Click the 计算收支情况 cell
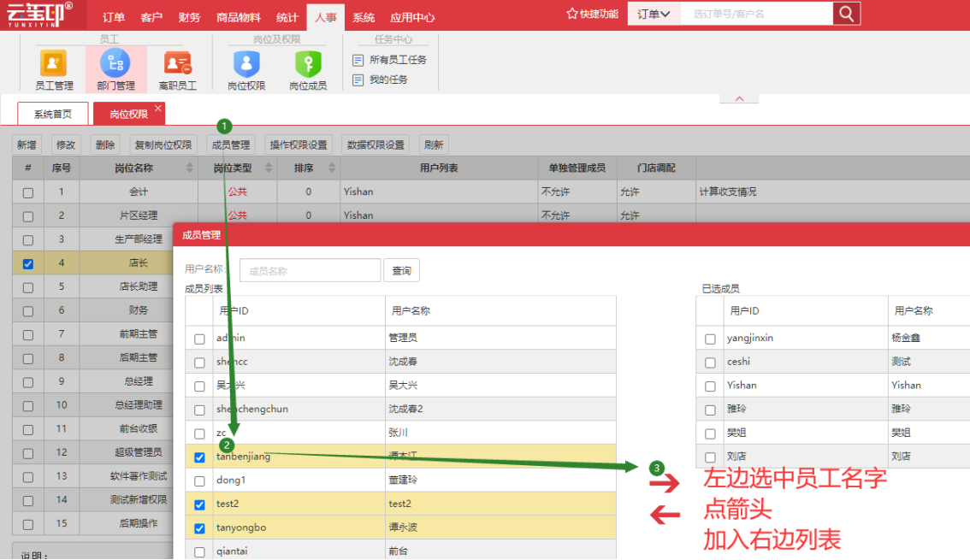The height and width of the screenshot is (560, 970). click(727, 192)
